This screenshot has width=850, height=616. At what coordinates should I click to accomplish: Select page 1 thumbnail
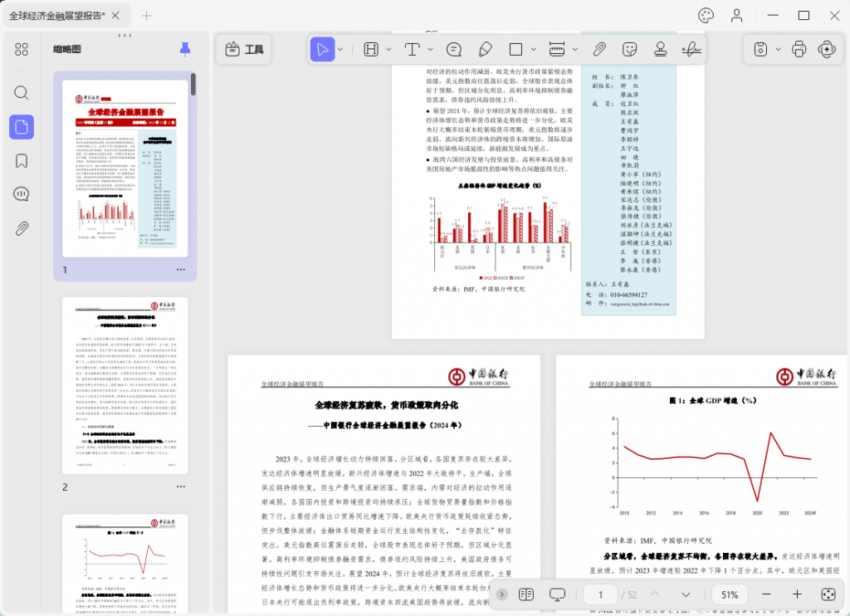tap(125, 169)
